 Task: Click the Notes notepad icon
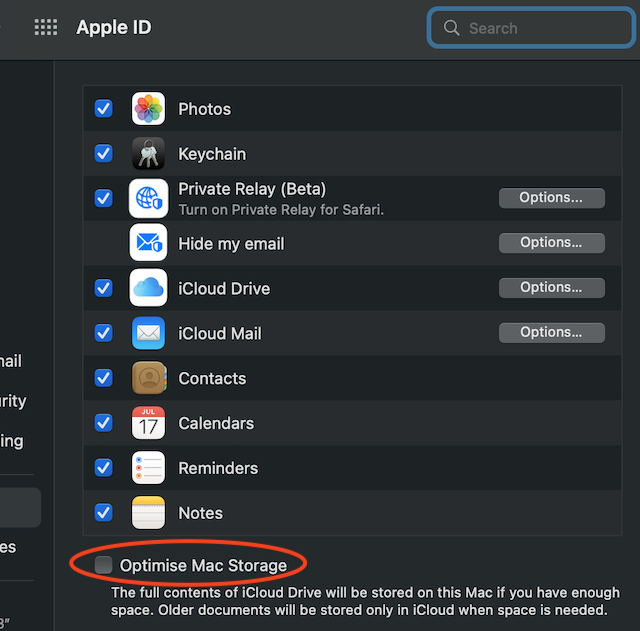[148, 513]
